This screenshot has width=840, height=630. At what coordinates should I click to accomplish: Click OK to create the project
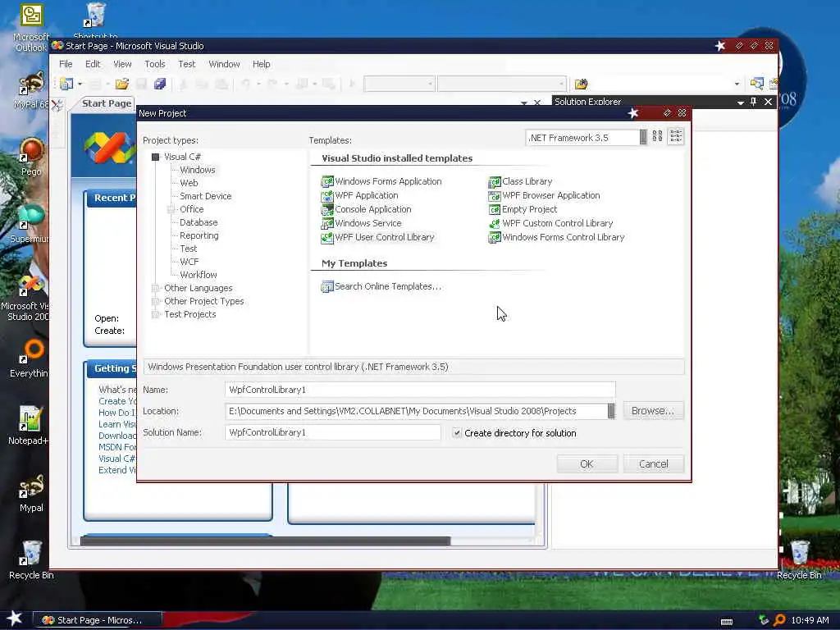(x=587, y=464)
